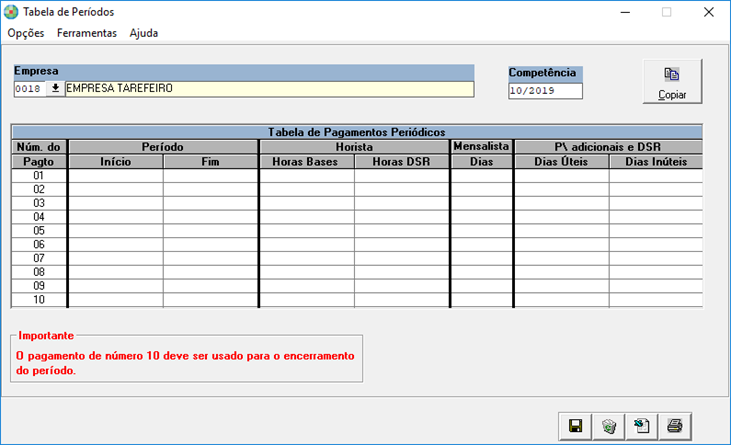731x445 pixels.
Task: Click the Mensalista group header
Action: (482, 146)
